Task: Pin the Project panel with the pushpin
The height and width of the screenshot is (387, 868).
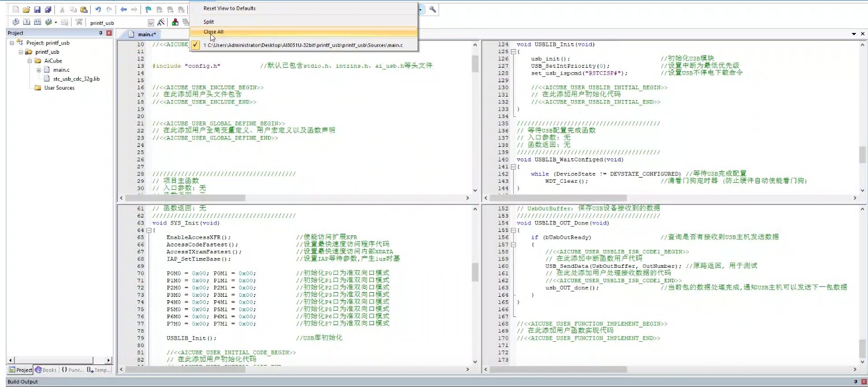Action: [x=101, y=33]
